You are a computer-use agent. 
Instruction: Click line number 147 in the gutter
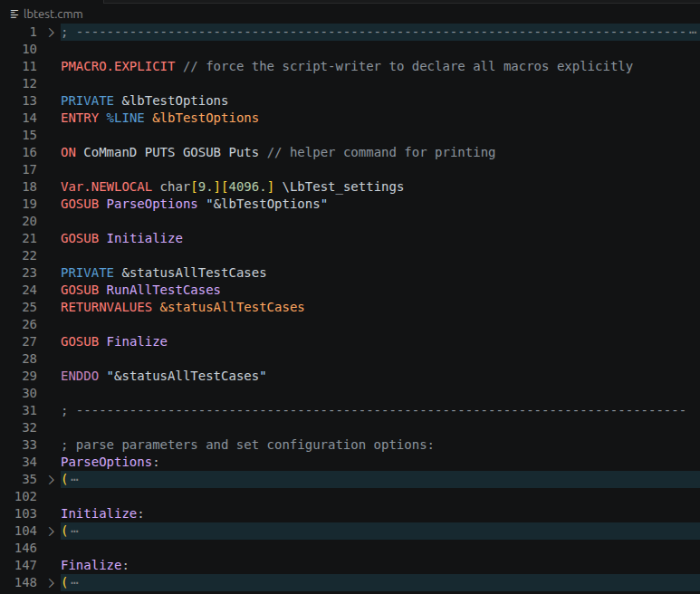26,565
